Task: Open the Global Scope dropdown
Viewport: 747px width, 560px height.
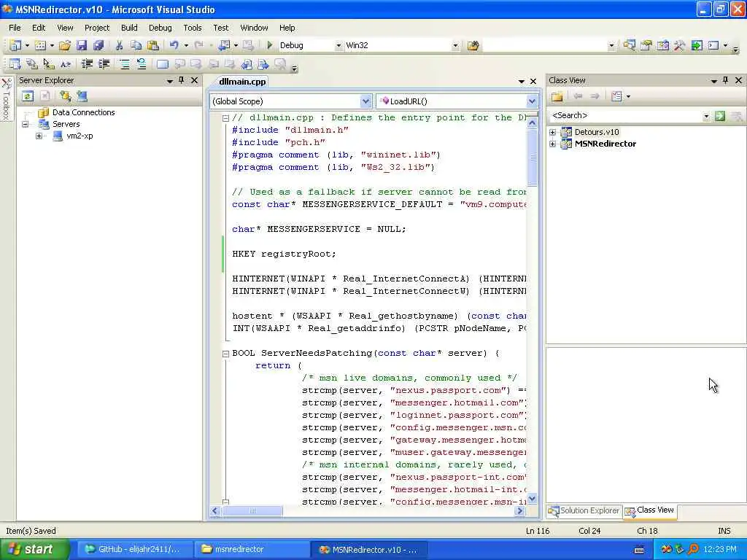Action: coord(365,101)
